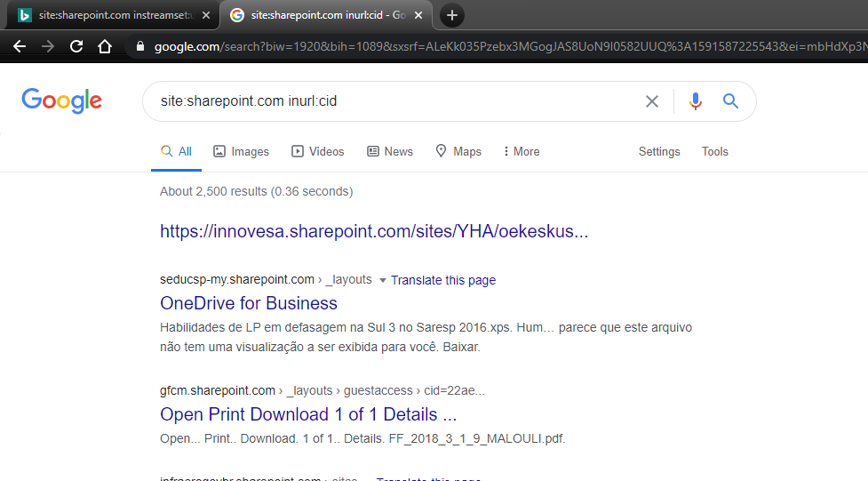The image size is (868, 481).
Task: Switch to Videos results
Action: 318,151
